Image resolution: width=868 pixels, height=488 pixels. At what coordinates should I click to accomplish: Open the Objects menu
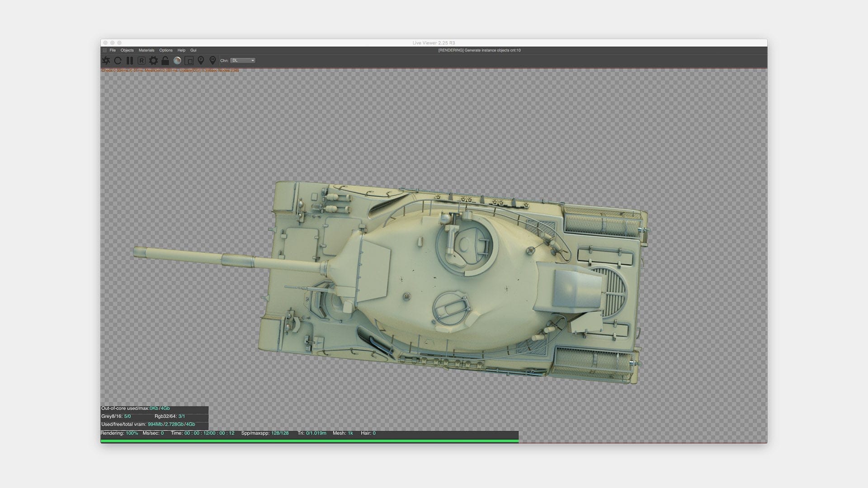point(127,50)
